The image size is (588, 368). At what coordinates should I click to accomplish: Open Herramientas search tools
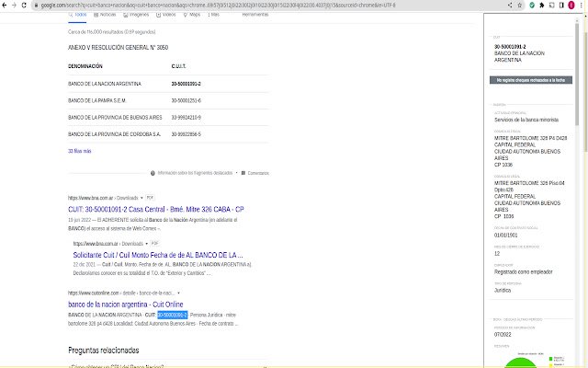pos(255,15)
